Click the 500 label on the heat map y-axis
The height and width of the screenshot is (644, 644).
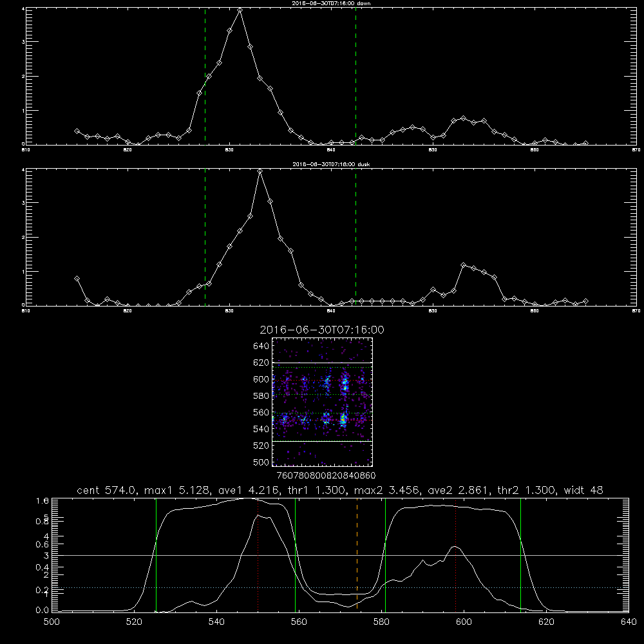coord(261,462)
